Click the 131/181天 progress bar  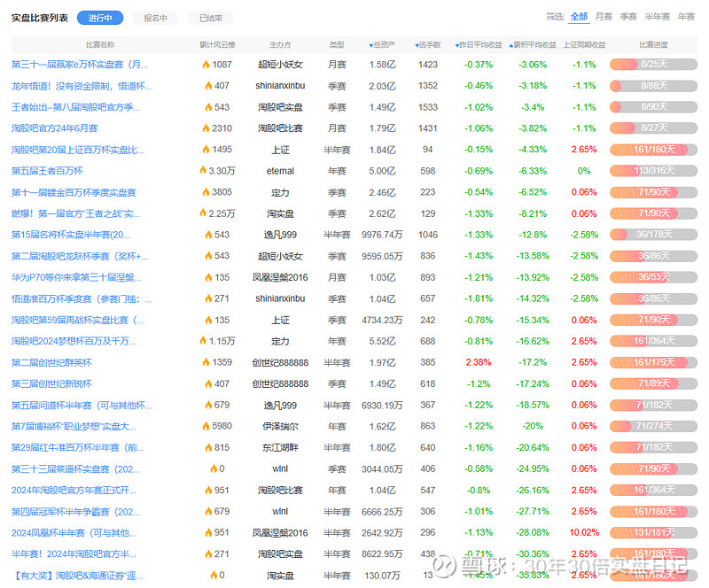[653, 532]
